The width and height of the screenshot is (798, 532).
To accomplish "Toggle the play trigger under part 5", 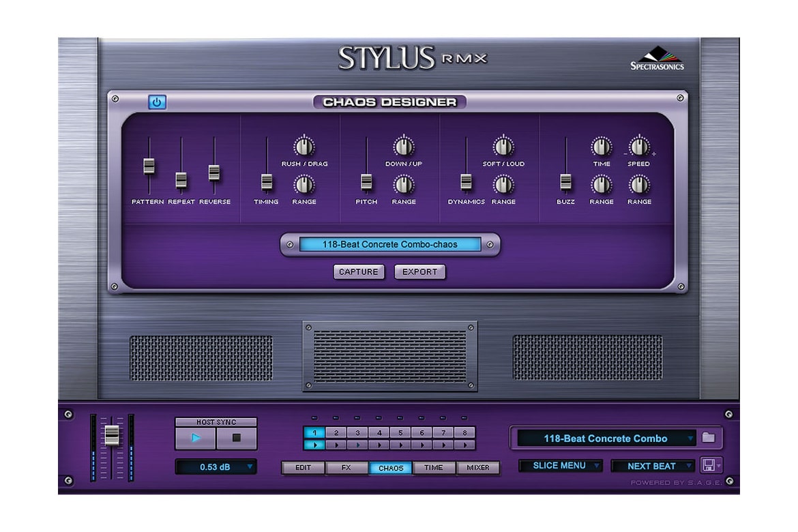I will (400, 445).
